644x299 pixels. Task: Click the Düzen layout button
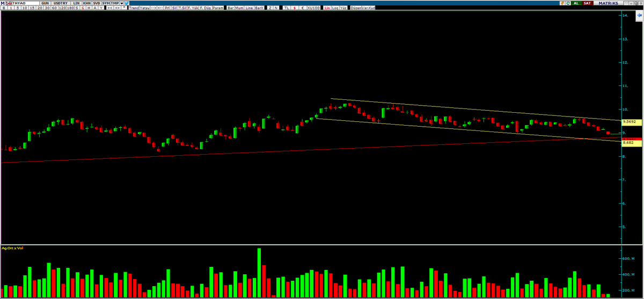356,8
